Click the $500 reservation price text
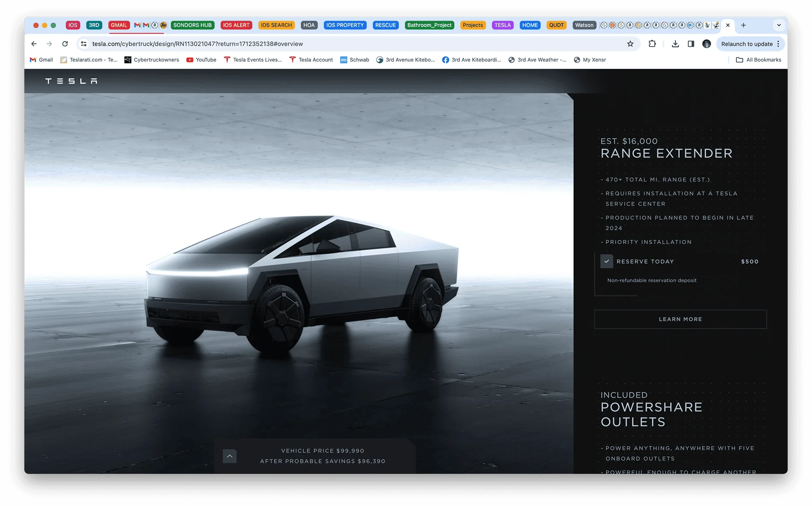The width and height of the screenshot is (812, 506). [x=750, y=261]
